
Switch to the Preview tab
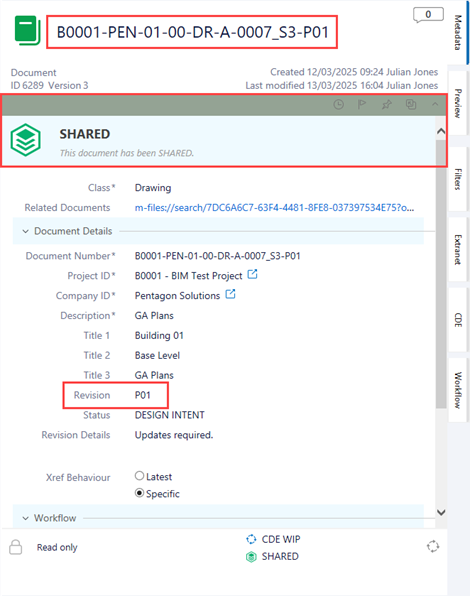(458, 103)
